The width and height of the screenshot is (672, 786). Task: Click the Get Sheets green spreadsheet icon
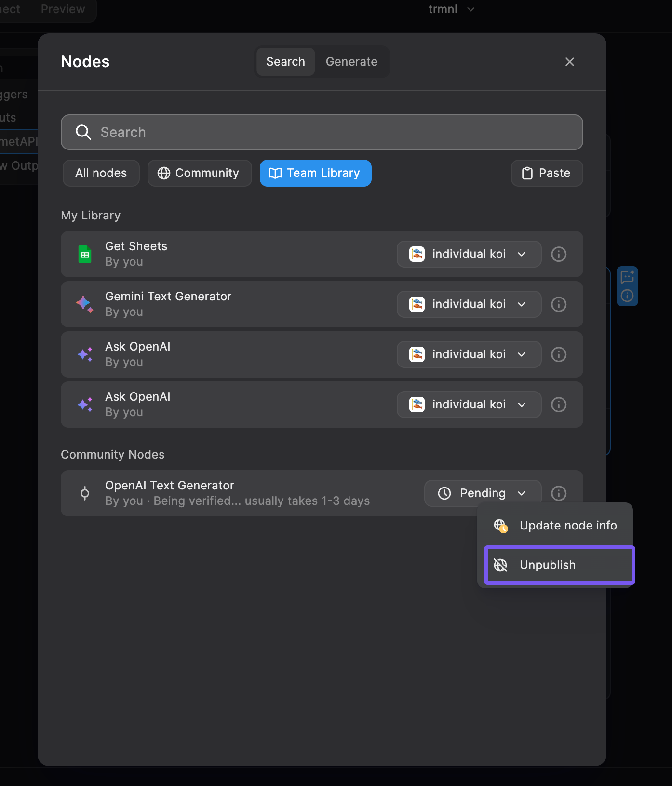85,254
